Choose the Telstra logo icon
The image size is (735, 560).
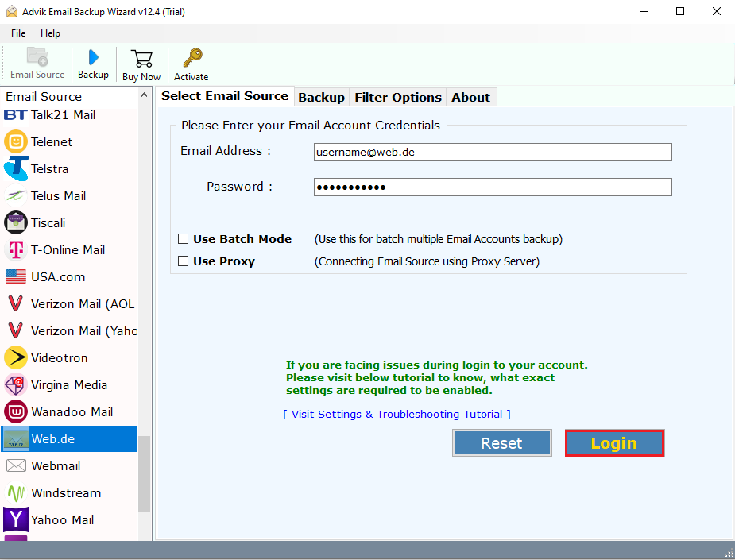tap(15, 168)
